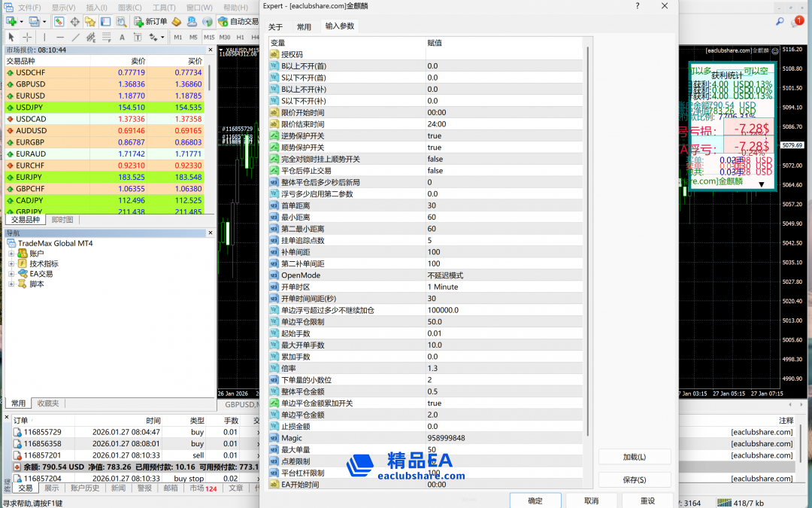
Task: Pick the text label 'A' drawing tool
Action: 123,37
